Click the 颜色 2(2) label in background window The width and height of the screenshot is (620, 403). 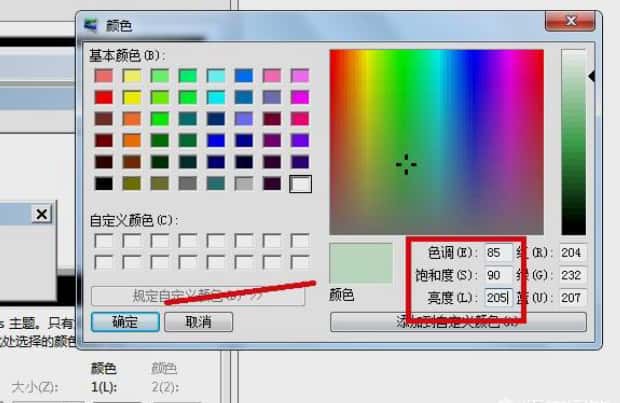(x=165, y=378)
